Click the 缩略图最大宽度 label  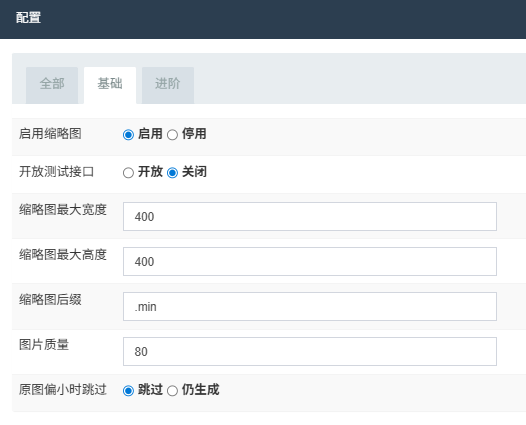(63, 210)
